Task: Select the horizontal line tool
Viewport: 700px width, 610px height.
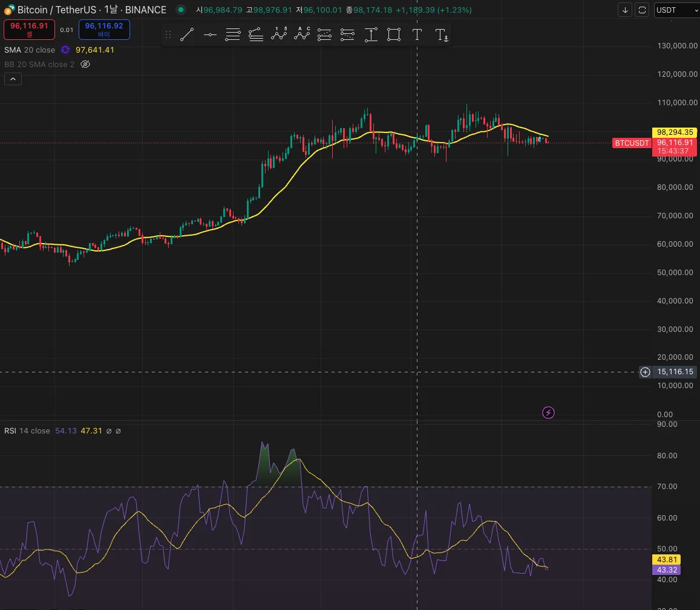Action: pyautogui.click(x=210, y=34)
